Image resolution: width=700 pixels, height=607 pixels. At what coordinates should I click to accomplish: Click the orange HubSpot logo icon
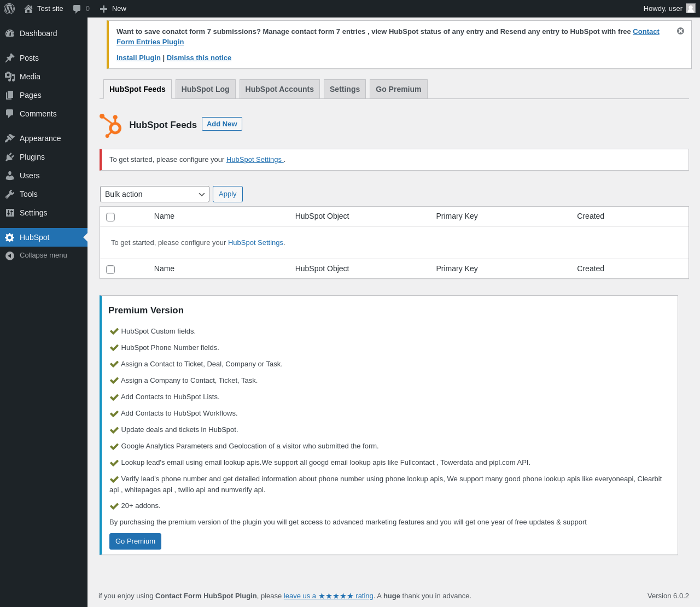[x=110, y=126]
